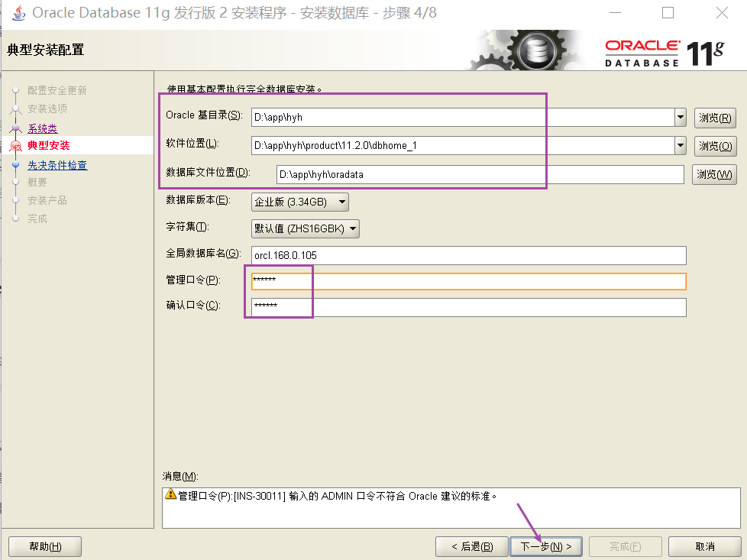Expand the 字符集 默认值 ZHS16GBK dropdown
Viewport: 747px width, 560px height.
[306, 228]
